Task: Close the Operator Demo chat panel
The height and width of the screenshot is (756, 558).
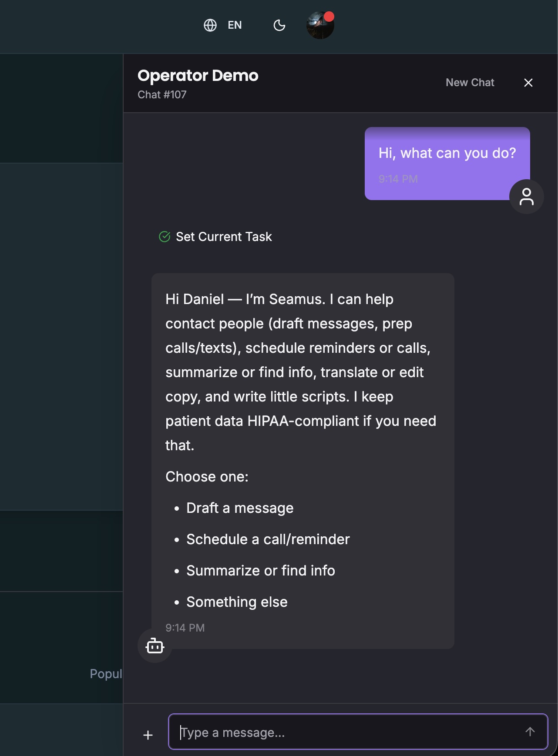Action: [x=528, y=83]
